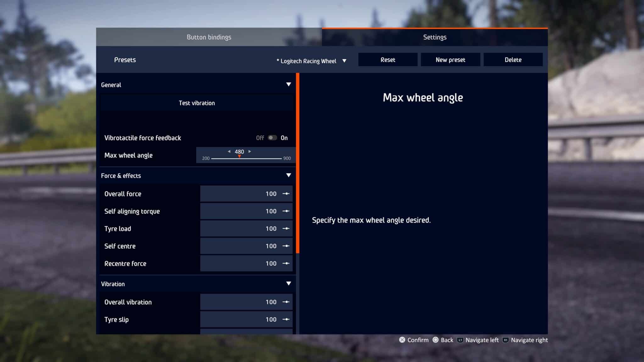
Task: Click the slider icon beside Recentre force
Action: click(x=286, y=264)
